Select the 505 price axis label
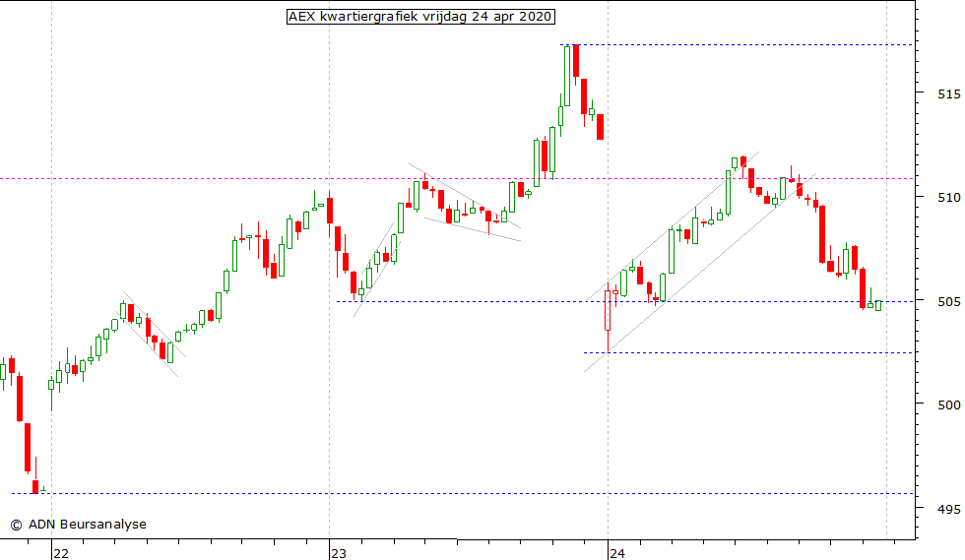The width and height of the screenshot is (965, 560). (x=948, y=301)
